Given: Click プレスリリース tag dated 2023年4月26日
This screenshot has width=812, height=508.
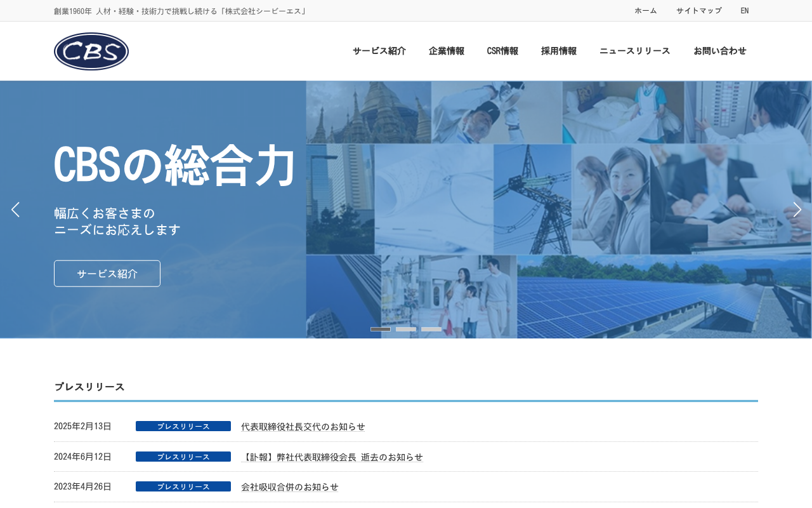Looking at the screenshot, I should (x=183, y=486).
